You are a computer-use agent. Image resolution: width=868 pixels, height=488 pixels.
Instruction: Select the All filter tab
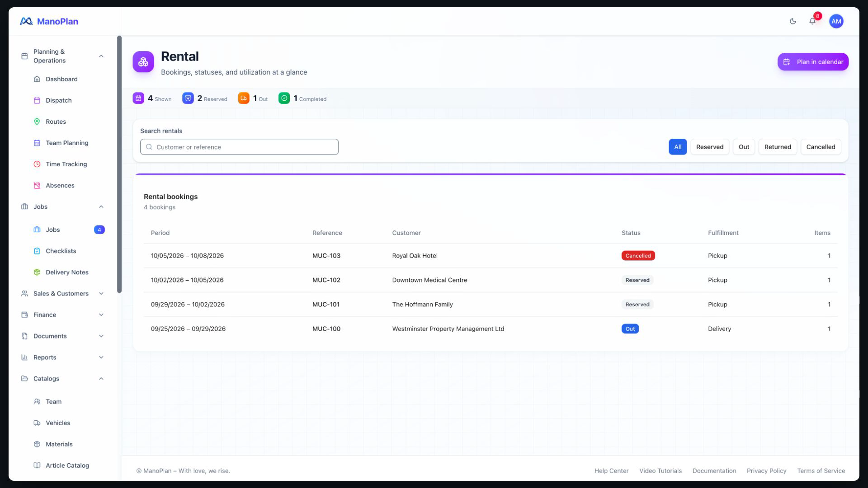(678, 147)
